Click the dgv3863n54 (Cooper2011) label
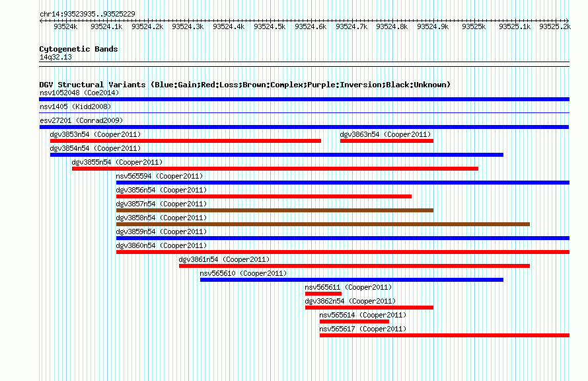This screenshot has width=588, height=381. (385, 134)
